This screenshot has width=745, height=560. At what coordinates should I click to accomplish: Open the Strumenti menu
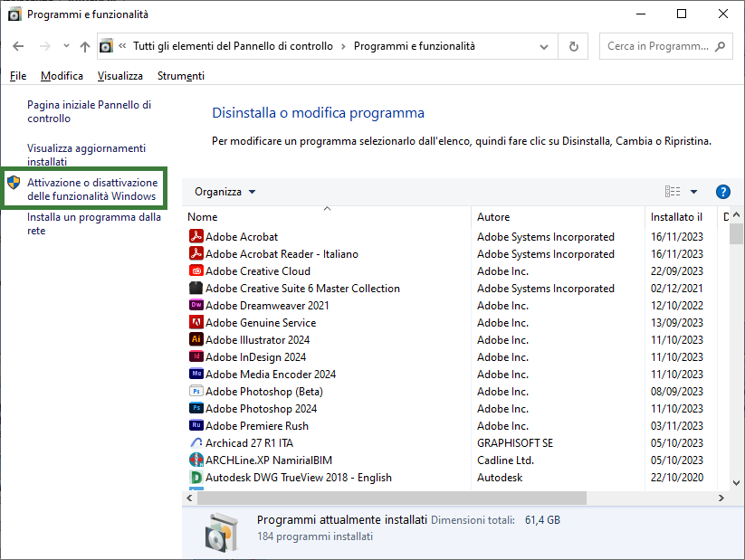(180, 76)
